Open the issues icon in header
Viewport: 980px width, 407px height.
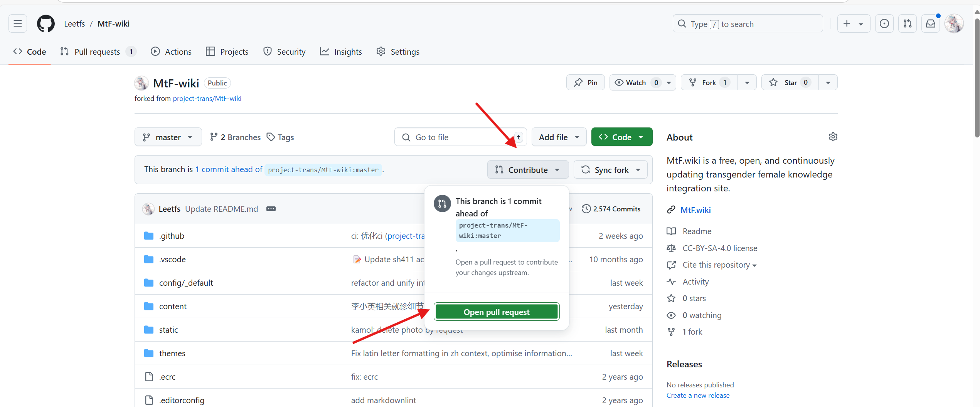tap(884, 24)
